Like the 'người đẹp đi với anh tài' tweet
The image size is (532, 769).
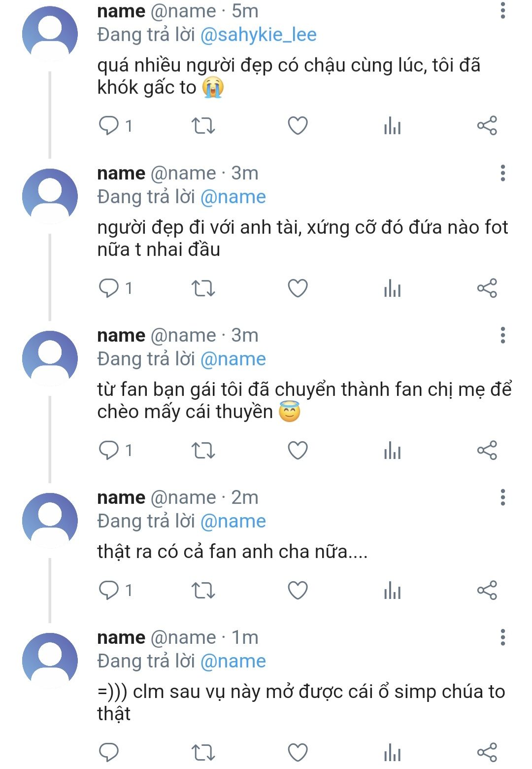point(298,288)
